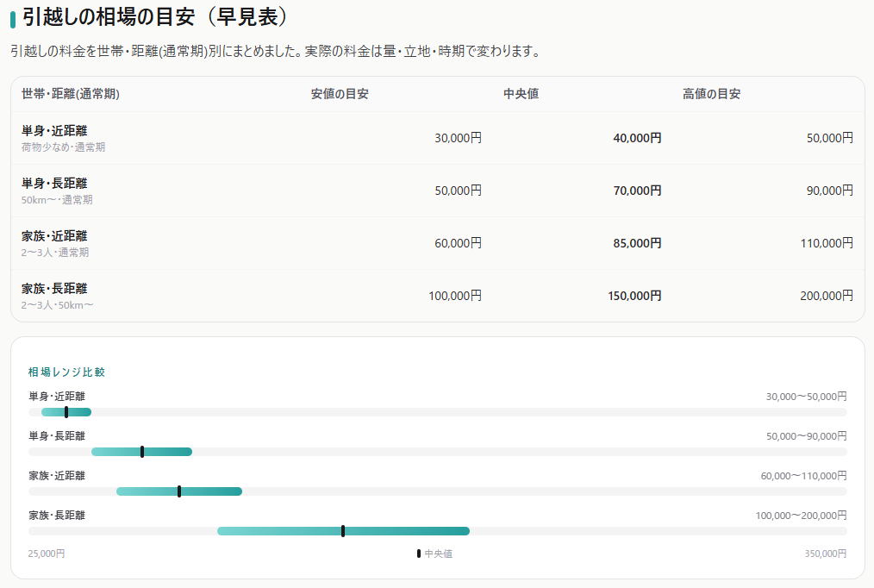874x588 pixels.
Task: Click the 相場レンジ比較 chart title
Action: tap(66, 372)
